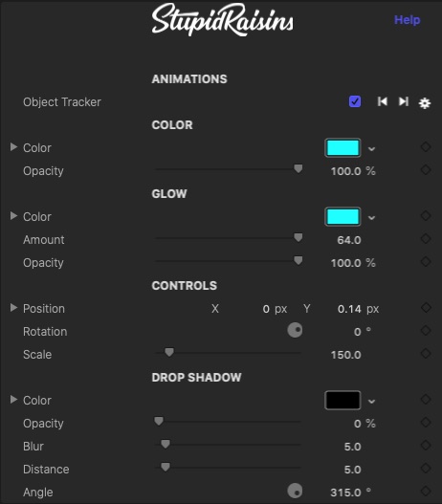The image size is (442, 504).
Task: Expand the Position disclosure triangle
Action: click(13, 308)
